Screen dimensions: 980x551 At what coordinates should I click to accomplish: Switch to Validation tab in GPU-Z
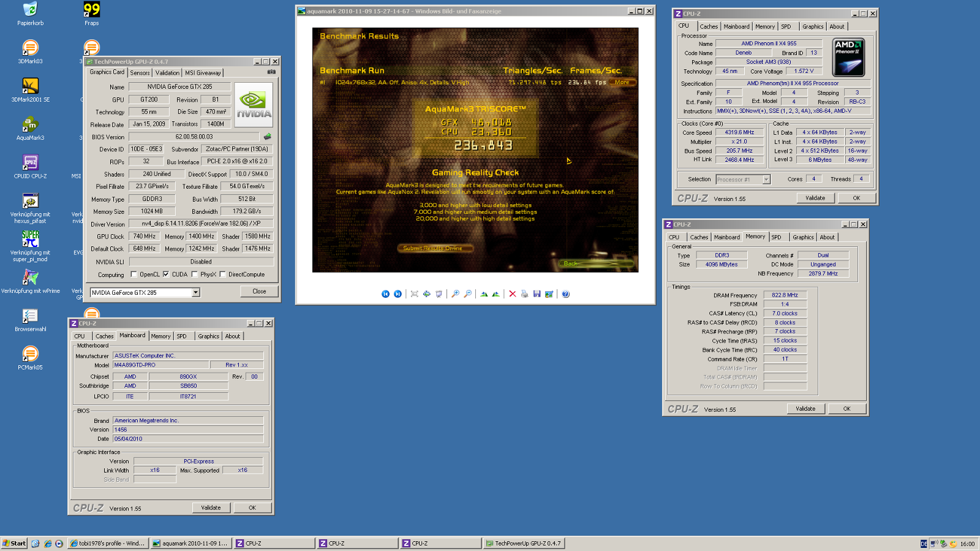(x=167, y=73)
